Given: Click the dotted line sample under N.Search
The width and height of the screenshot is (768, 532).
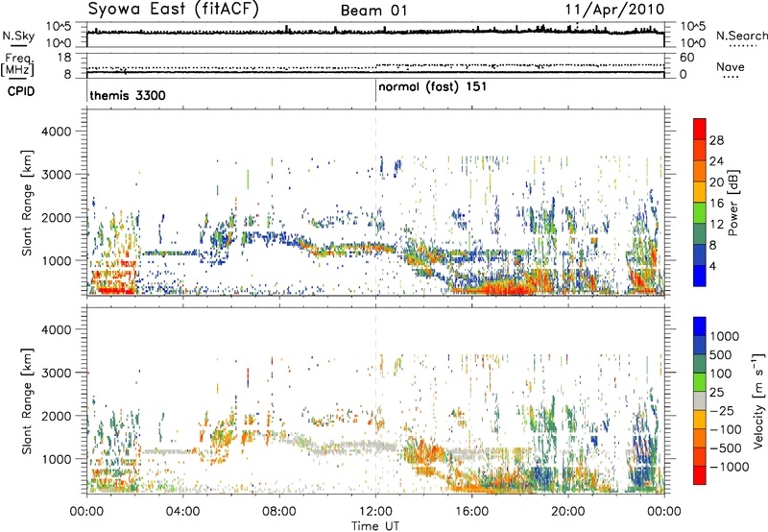Looking at the screenshot, I should 743,46.
